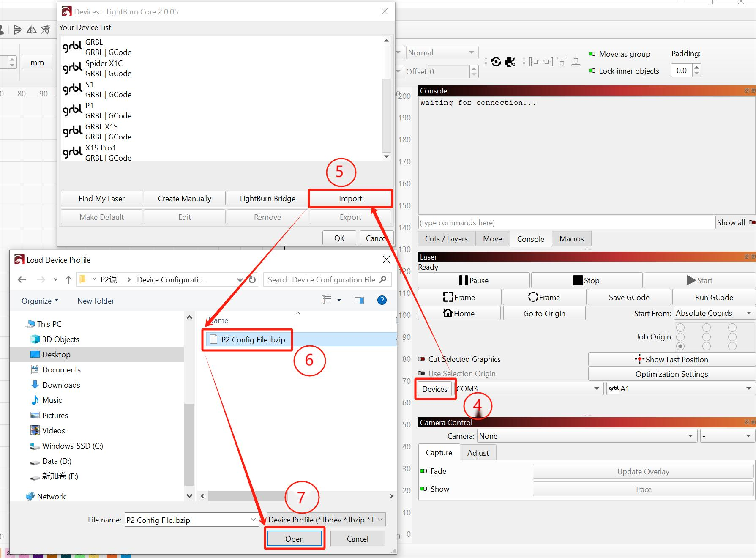This screenshot has height=558, width=756.
Task: Select the top-left Job Origin radio button
Action: [680, 328]
